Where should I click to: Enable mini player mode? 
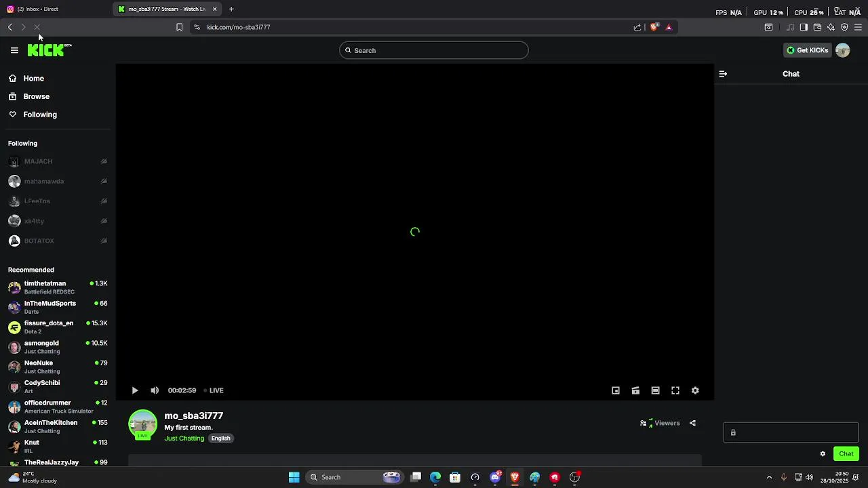point(616,390)
